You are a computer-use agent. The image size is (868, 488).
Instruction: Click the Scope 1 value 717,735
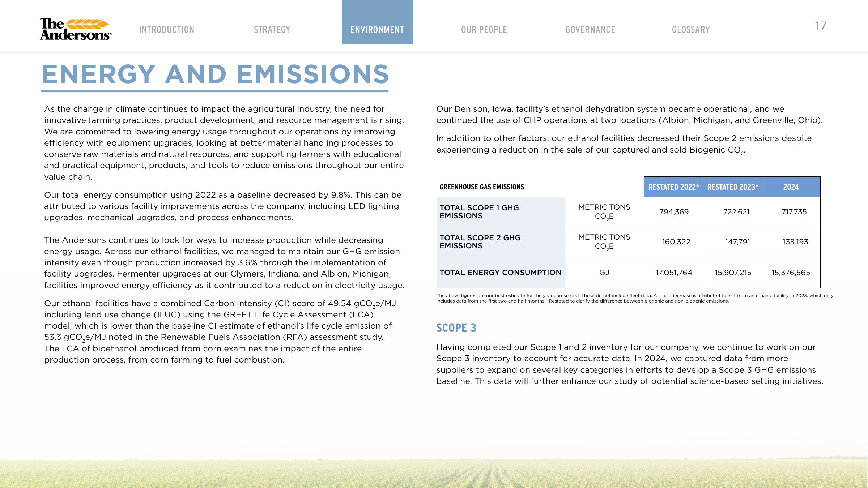(794, 212)
